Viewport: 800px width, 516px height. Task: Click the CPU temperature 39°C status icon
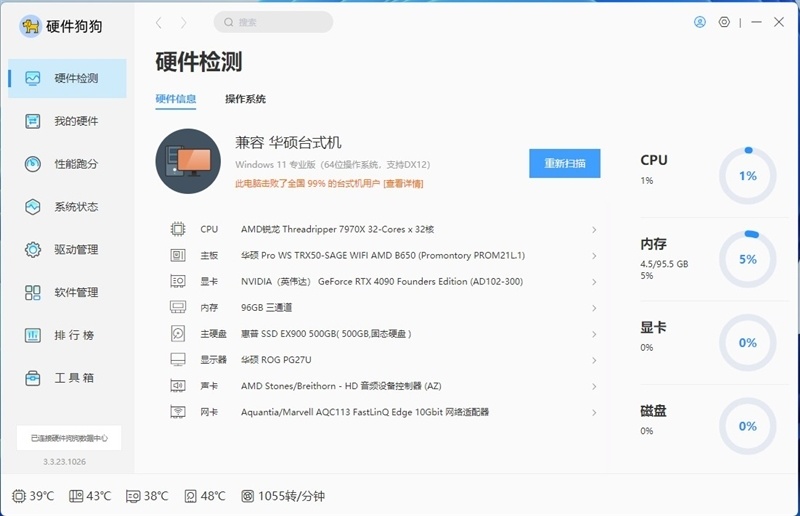(19, 496)
